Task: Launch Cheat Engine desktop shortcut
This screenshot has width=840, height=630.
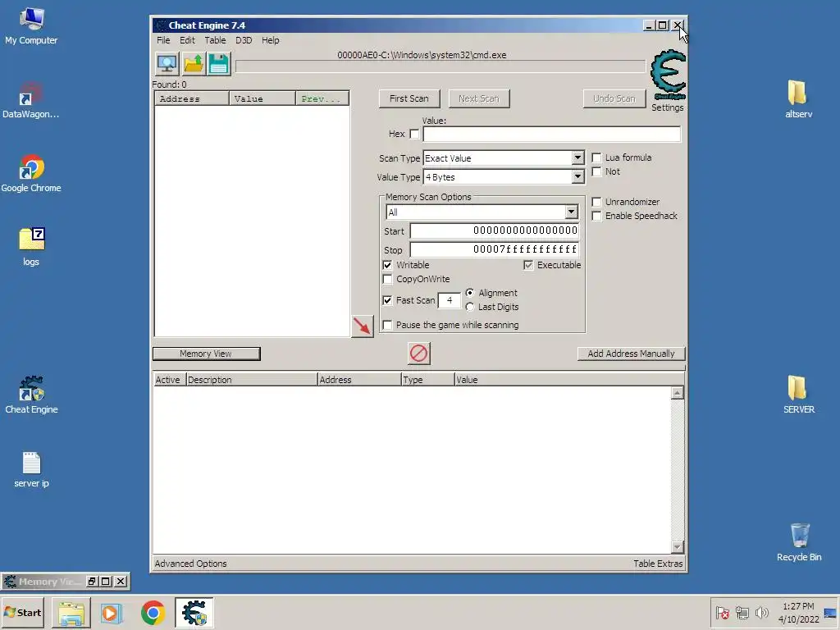Action: point(31,395)
